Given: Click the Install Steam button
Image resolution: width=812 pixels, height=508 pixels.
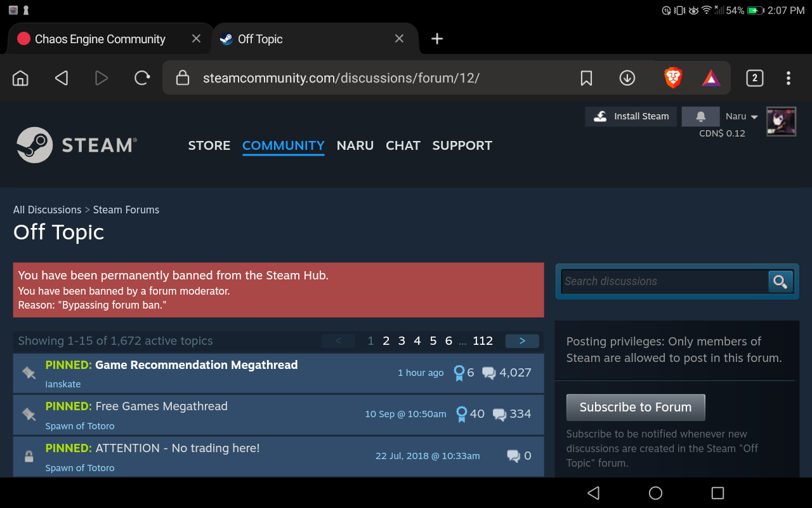Looking at the screenshot, I should pos(631,116).
